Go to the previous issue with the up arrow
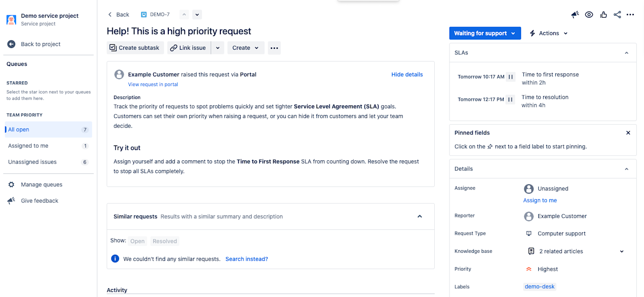The image size is (644, 297). coord(184,15)
